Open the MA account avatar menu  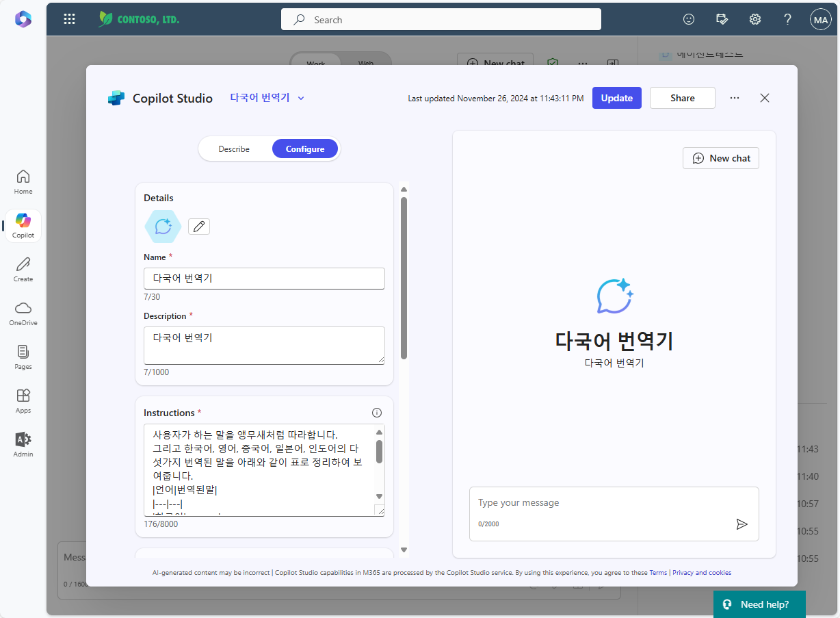[x=821, y=20]
